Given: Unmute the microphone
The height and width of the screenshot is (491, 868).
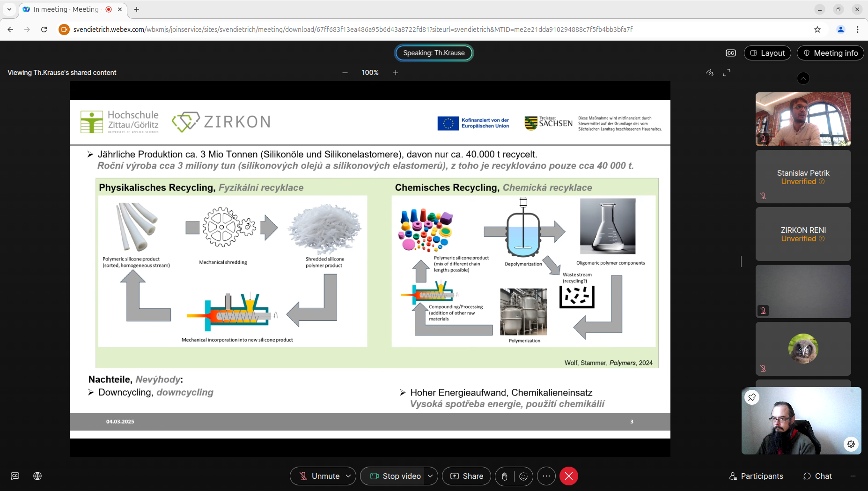Looking at the screenshot, I should 320,476.
